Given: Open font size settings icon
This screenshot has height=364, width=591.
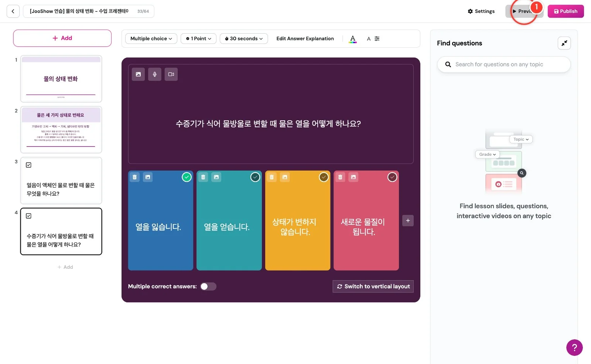Looking at the screenshot, I should coord(373,39).
